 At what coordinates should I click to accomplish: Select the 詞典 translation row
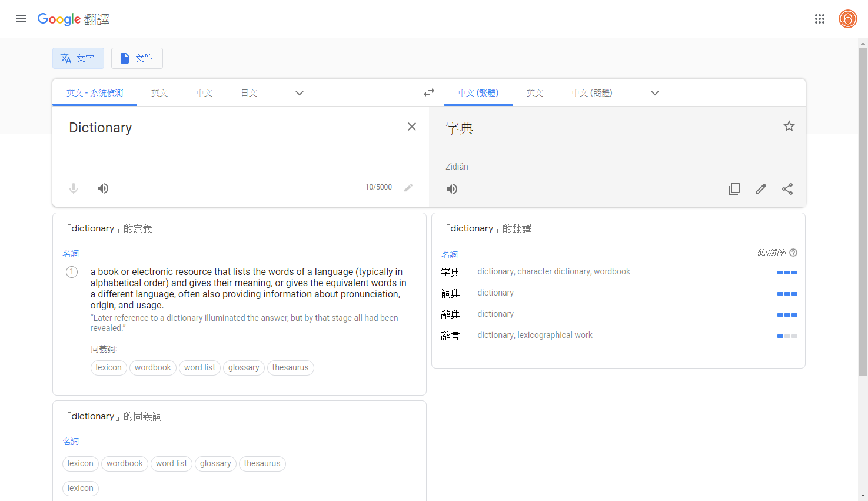click(x=618, y=293)
